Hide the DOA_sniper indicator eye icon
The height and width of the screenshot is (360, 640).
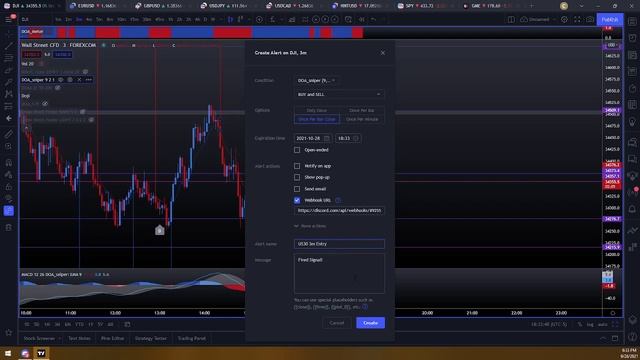point(60,80)
